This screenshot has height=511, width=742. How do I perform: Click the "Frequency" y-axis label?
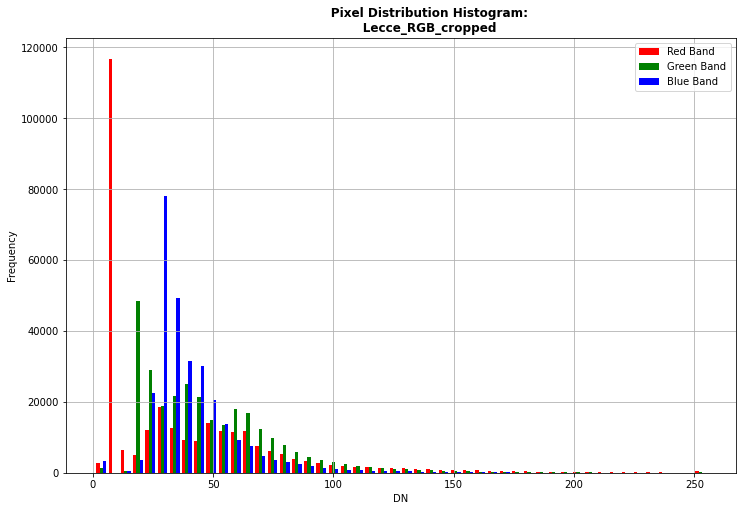(13, 255)
